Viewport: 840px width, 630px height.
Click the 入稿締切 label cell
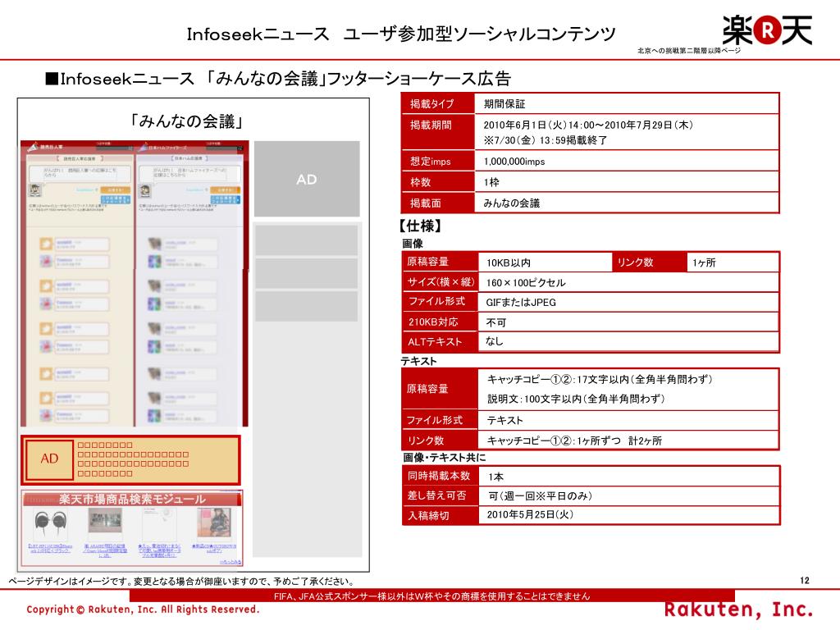tap(440, 515)
